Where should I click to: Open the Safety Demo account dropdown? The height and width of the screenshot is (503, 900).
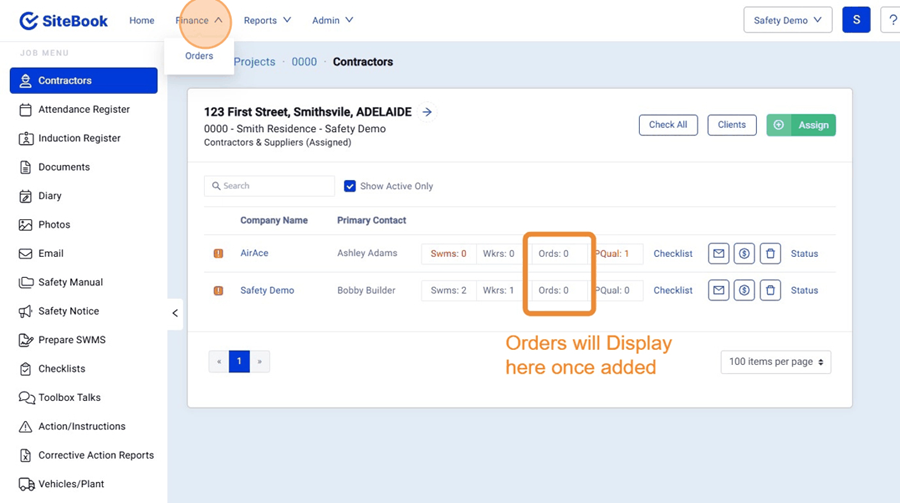pyautogui.click(x=787, y=20)
